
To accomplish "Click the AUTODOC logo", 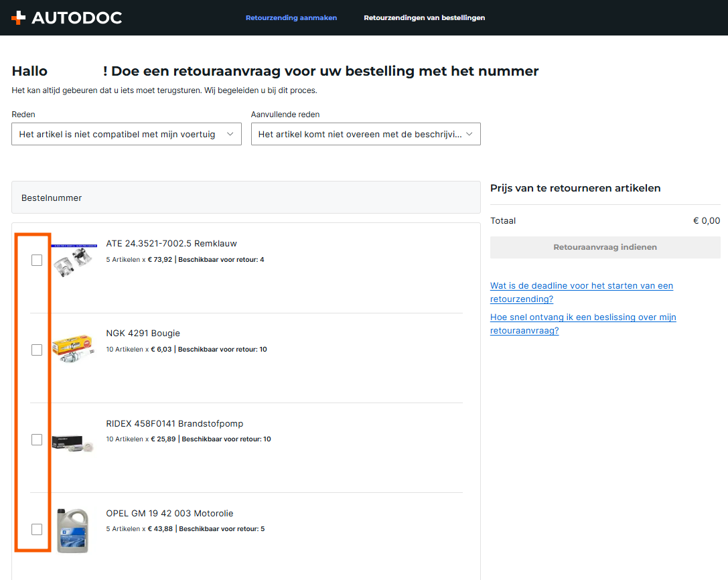I will point(67,18).
